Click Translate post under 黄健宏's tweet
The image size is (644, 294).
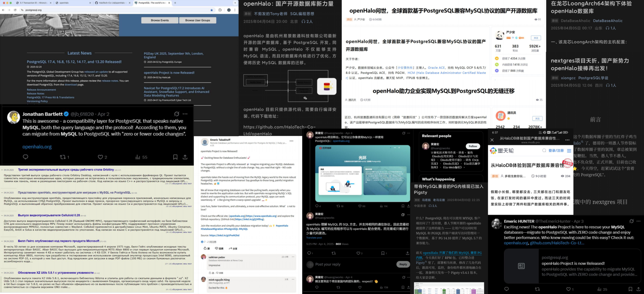click(x=314, y=238)
